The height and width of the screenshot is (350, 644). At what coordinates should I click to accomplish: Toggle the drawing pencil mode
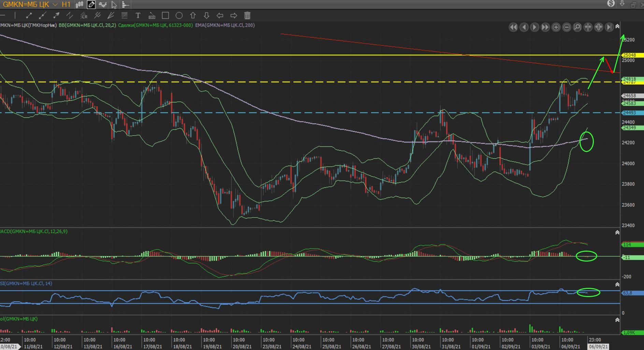click(x=91, y=4)
